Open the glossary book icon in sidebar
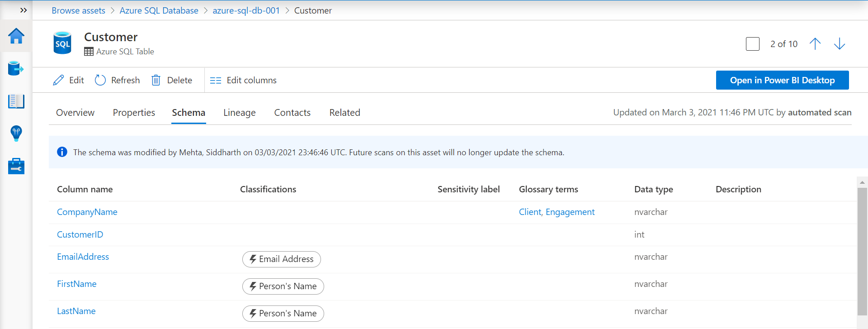This screenshot has height=329, width=868. click(x=16, y=101)
